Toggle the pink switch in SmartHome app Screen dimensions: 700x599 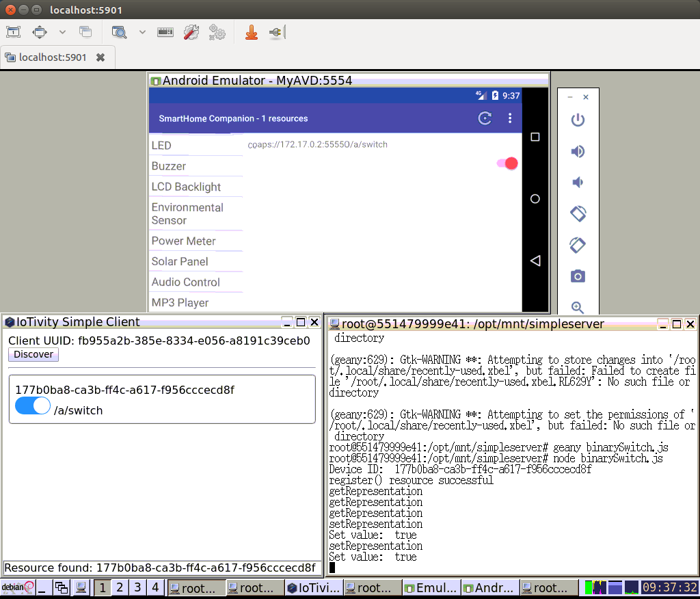(x=507, y=163)
